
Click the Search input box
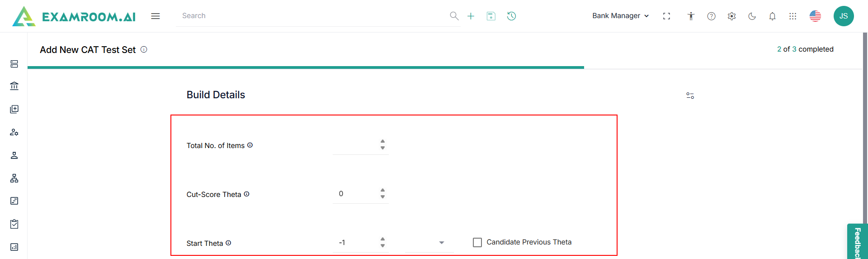coord(312,16)
